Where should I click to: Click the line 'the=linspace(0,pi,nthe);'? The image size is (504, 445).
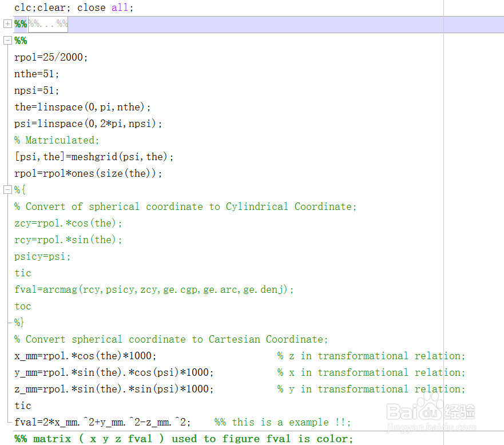tap(82, 107)
